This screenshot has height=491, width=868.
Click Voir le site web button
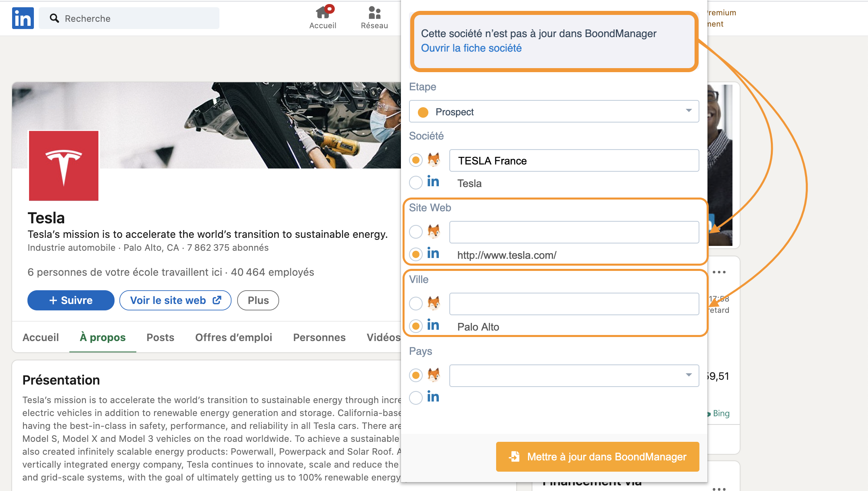(x=175, y=300)
